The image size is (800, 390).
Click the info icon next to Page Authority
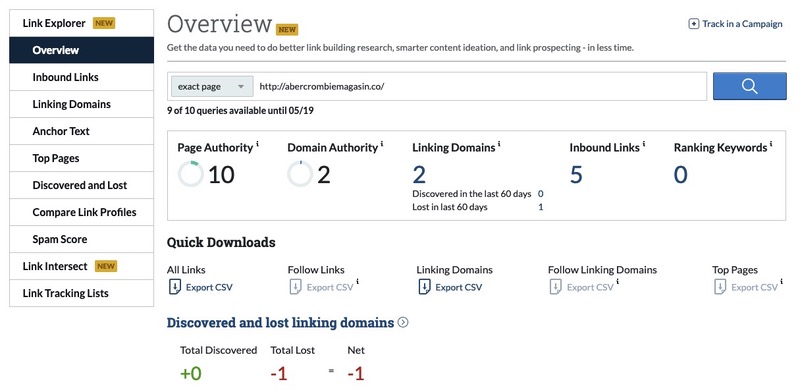pos(257,144)
